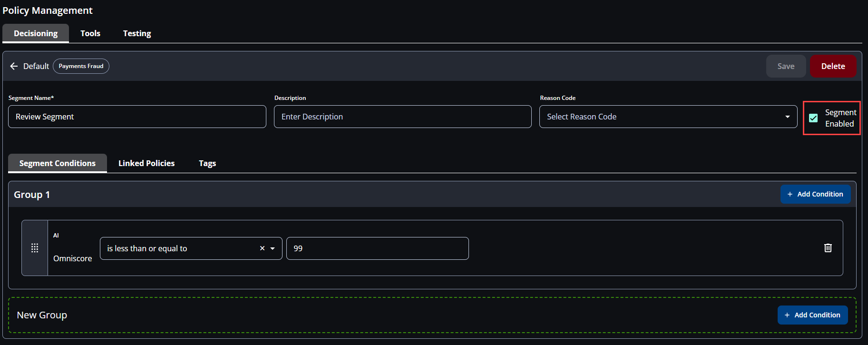The height and width of the screenshot is (345, 868).
Task: Click the Policy Management title
Action: 48,10
